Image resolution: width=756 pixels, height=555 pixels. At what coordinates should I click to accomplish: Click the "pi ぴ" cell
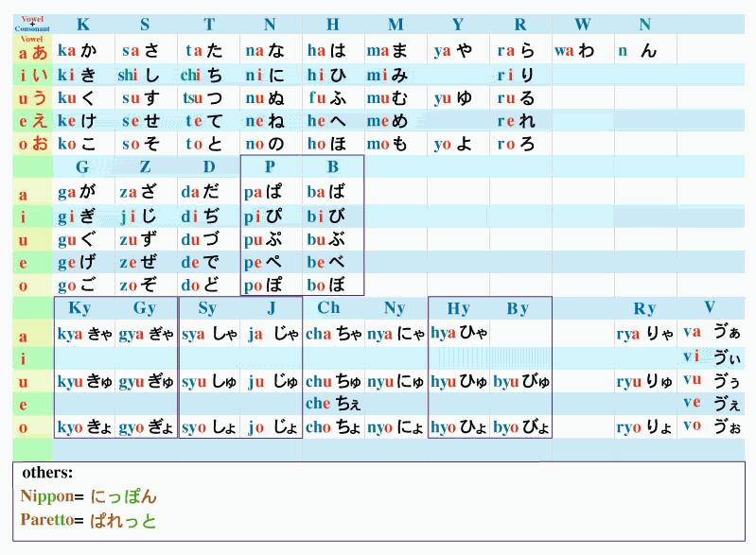coord(261,216)
